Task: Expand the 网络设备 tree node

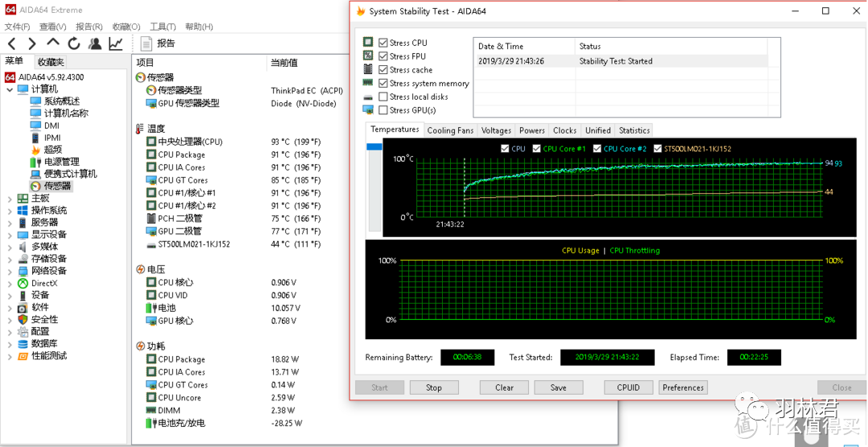Action: (x=10, y=271)
